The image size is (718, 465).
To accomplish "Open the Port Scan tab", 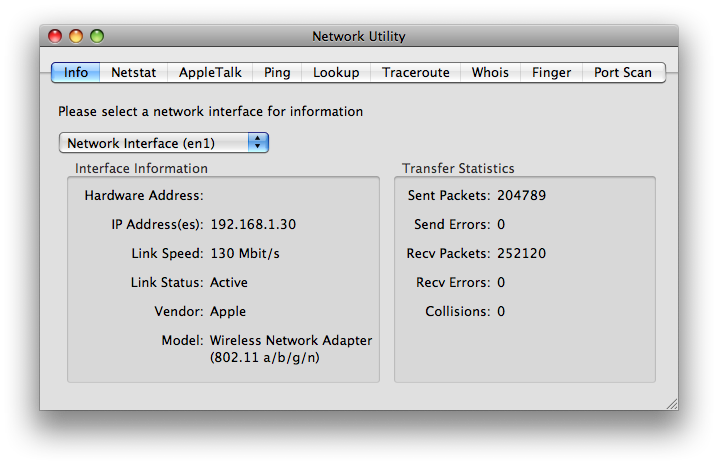I will 623,72.
